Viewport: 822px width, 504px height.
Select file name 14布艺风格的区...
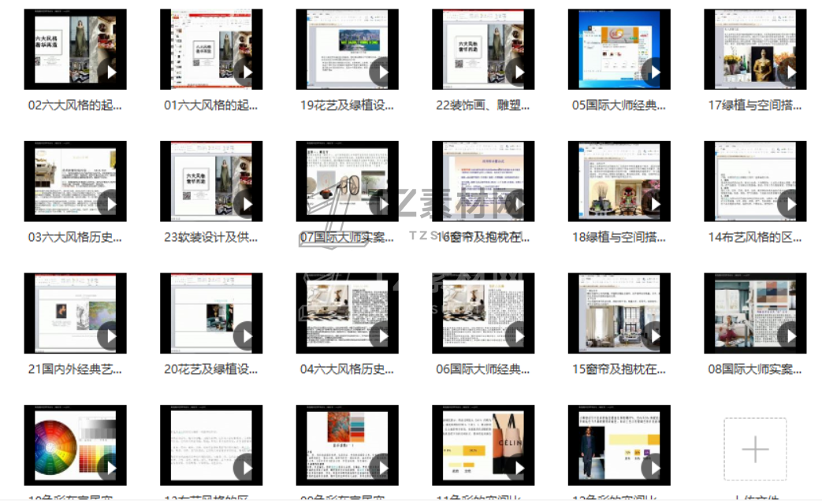[755, 237]
